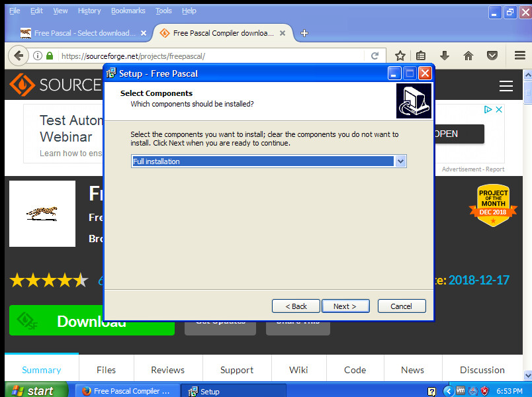The image size is (532, 397).
Task: Open the downloads arrow icon
Action: click(x=445, y=56)
